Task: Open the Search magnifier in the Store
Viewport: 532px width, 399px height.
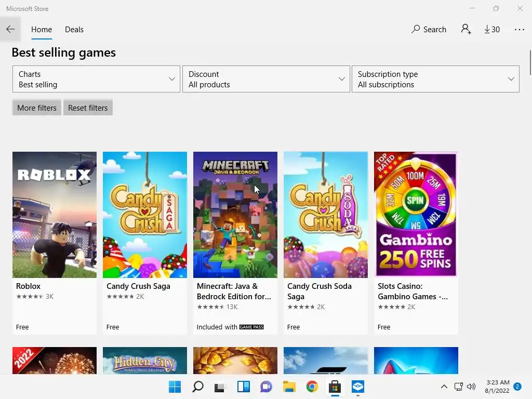Action: coord(429,29)
